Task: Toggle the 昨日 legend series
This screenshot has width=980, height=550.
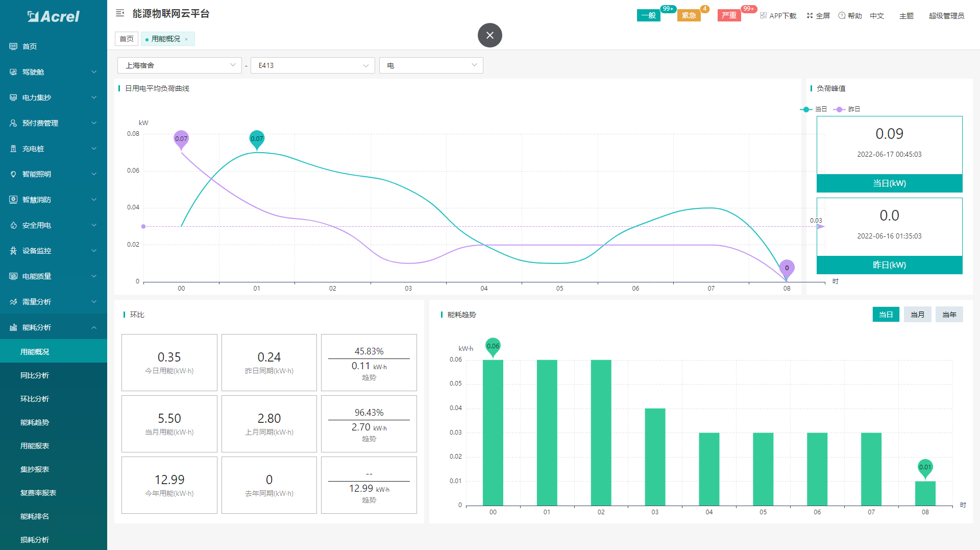Action: coord(847,109)
